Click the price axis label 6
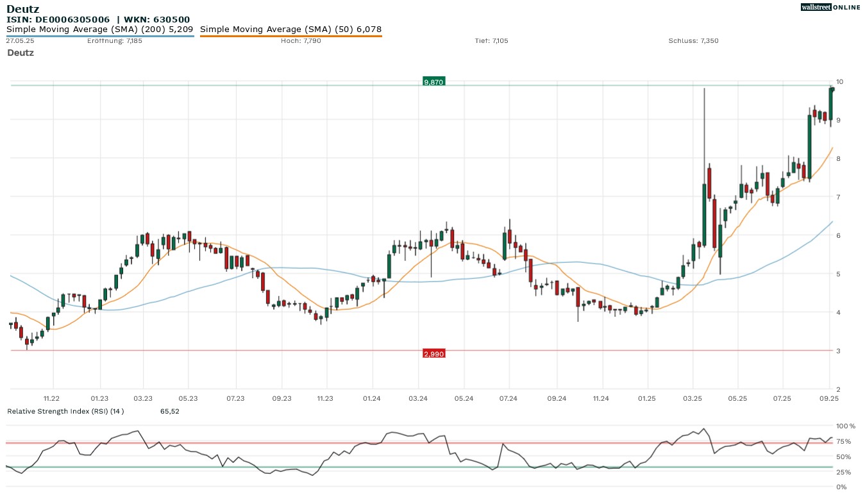 tap(837, 235)
